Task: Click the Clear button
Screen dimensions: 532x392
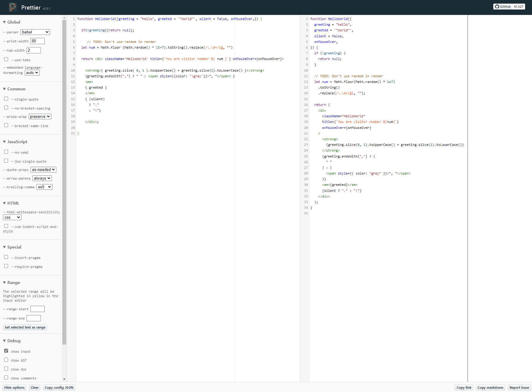Action: coord(35,388)
